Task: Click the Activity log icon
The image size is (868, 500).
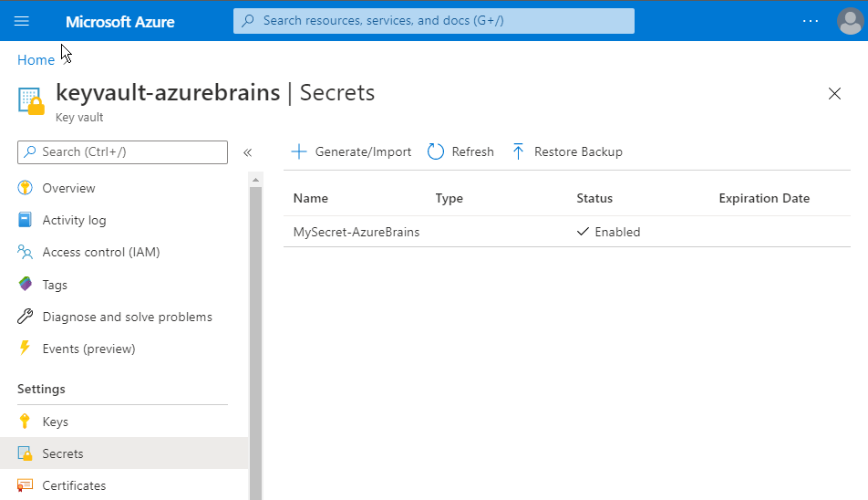Action: click(25, 220)
